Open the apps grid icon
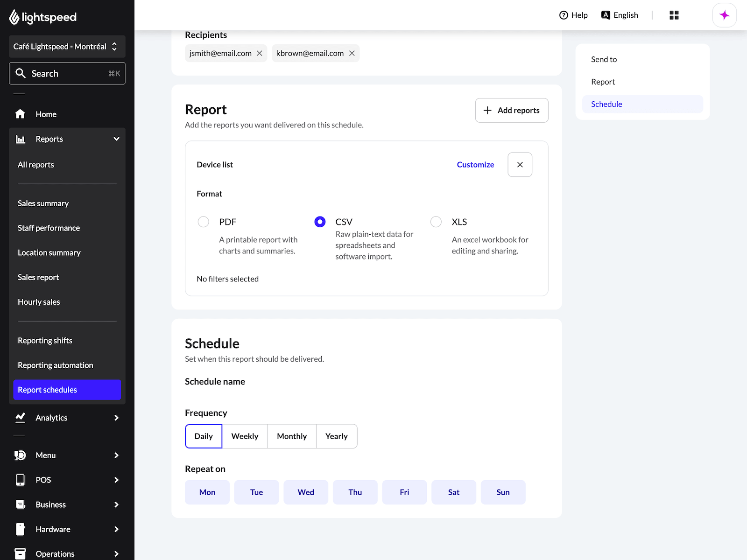This screenshot has height=560, width=747. [674, 15]
